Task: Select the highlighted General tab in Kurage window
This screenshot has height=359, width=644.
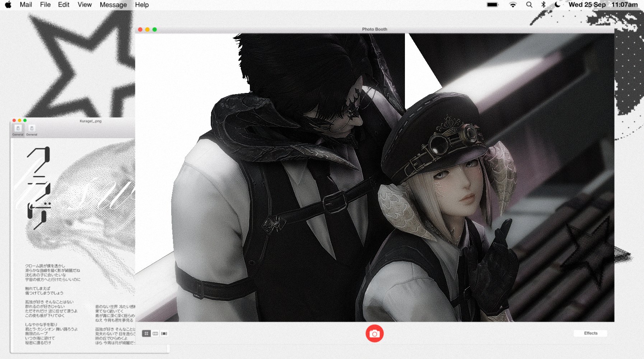Action: coord(18,130)
